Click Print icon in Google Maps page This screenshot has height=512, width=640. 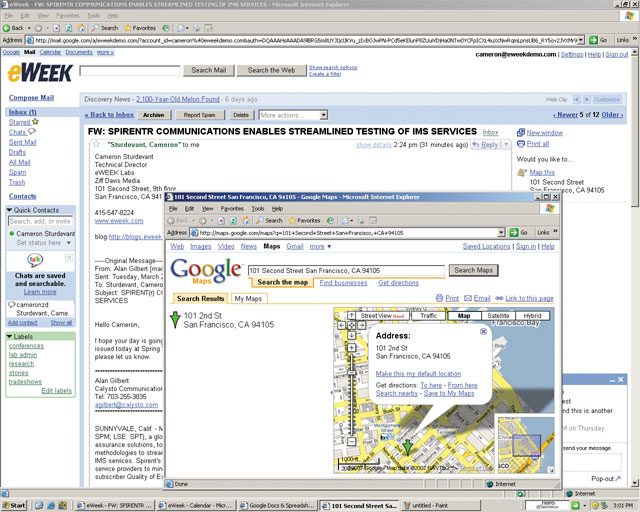[439, 298]
